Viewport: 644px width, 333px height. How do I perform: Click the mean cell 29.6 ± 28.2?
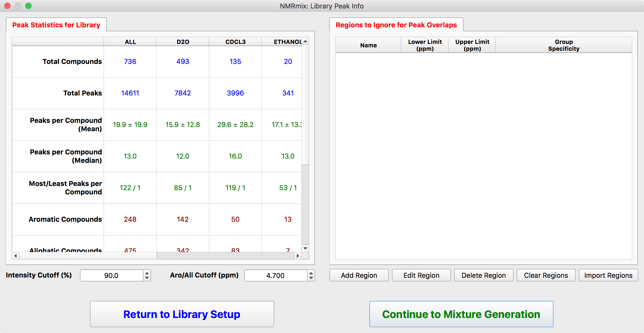click(235, 125)
